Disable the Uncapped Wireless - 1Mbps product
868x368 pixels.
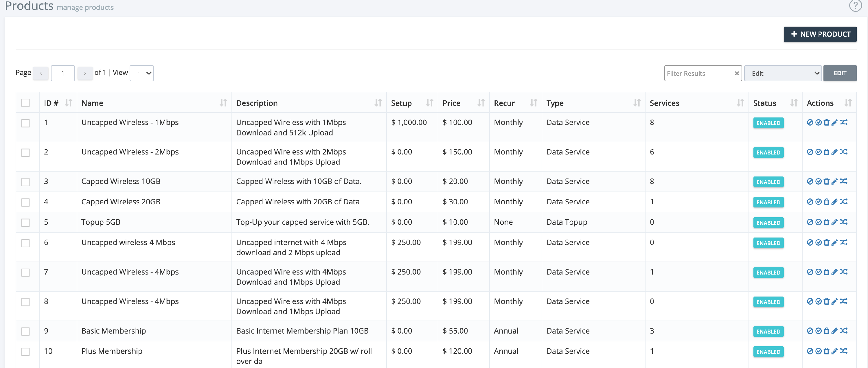click(x=810, y=123)
